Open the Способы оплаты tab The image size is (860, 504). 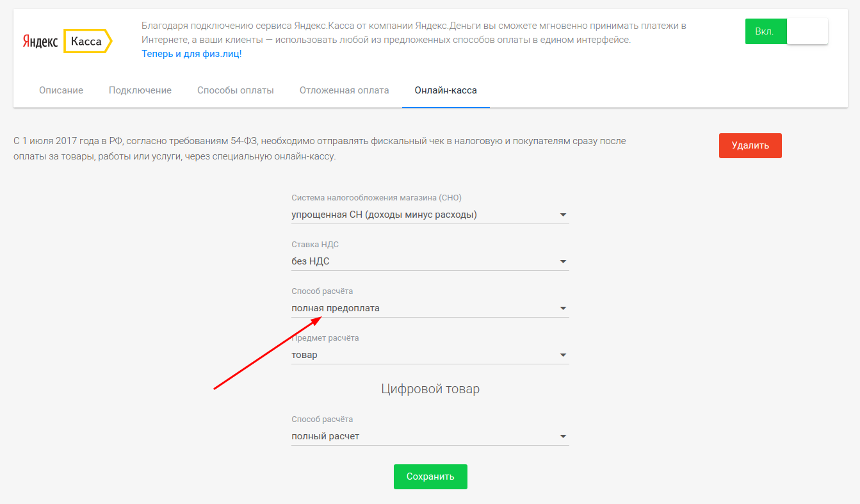pyautogui.click(x=236, y=90)
